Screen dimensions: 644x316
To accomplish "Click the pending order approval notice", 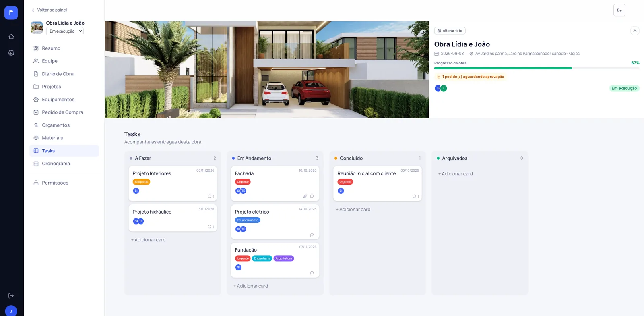I will [471, 77].
